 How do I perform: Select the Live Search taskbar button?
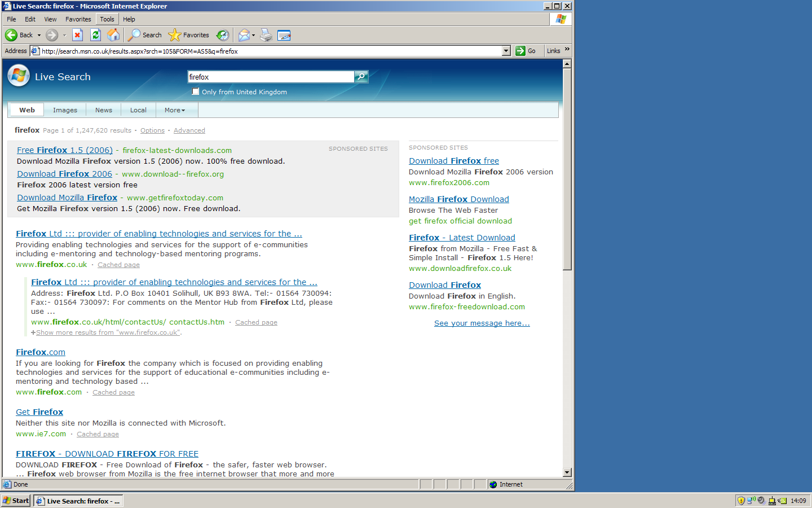(78, 501)
